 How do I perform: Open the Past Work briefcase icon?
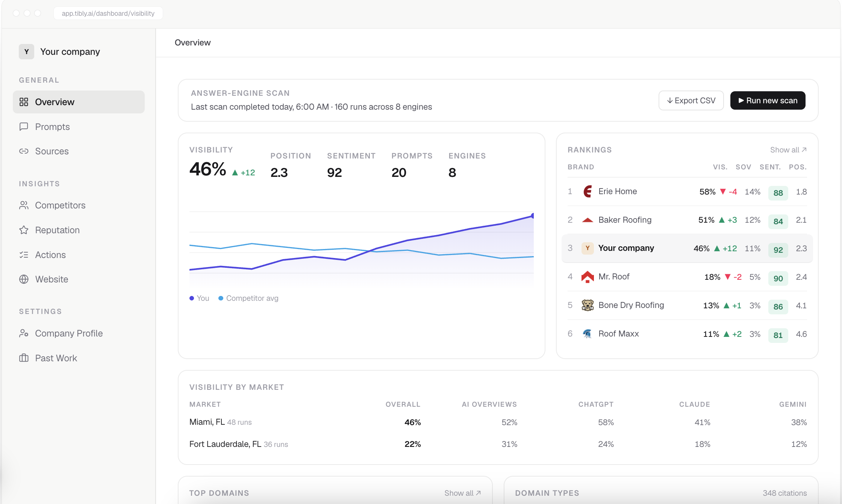(24, 358)
